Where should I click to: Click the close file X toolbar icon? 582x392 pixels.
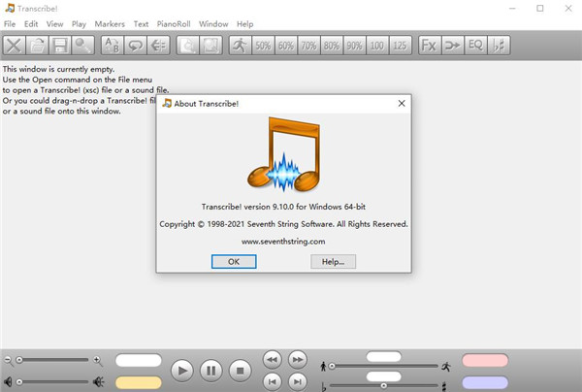tap(15, 46)
